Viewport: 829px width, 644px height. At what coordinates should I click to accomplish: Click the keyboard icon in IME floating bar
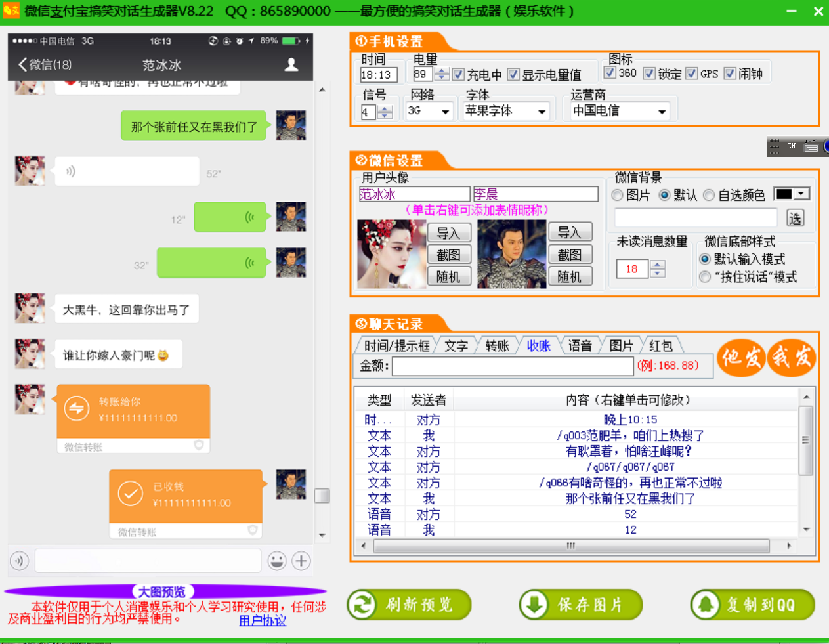point(812,146)
